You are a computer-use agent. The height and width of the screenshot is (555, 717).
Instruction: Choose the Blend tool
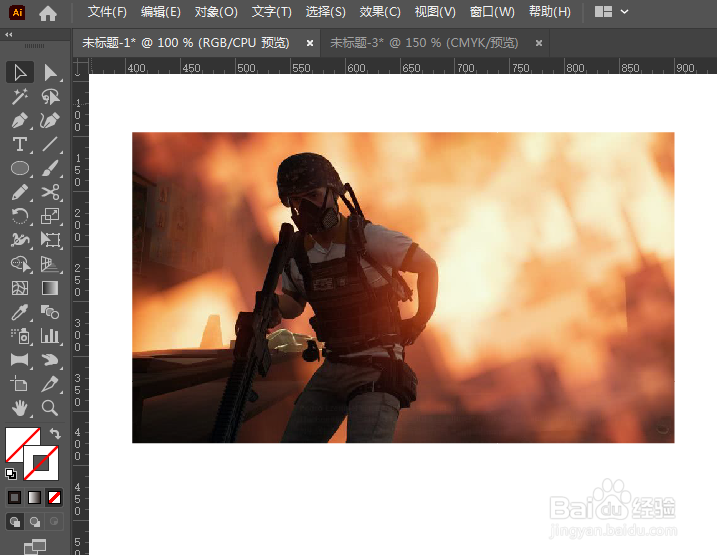pyautogui.click(x=50, y=312)
